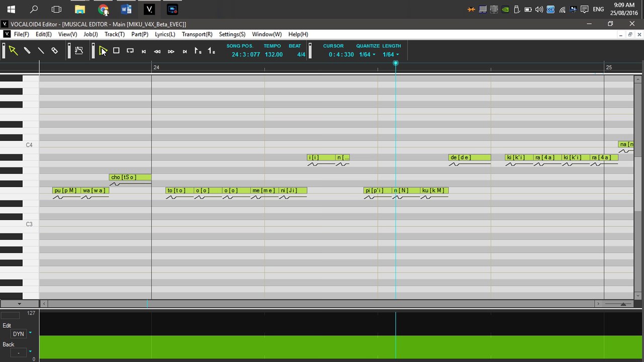Click the beat value 4/4
Viewport: 644px width, 362px height.
point(301,54)
